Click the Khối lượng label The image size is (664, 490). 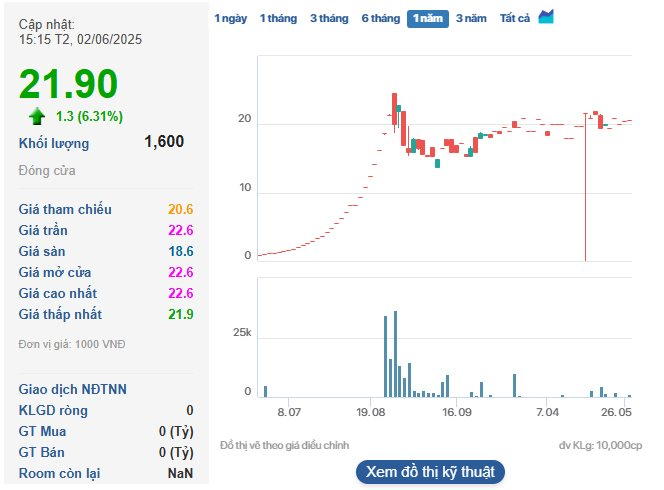pyautogui.click(x=54, y=144)
